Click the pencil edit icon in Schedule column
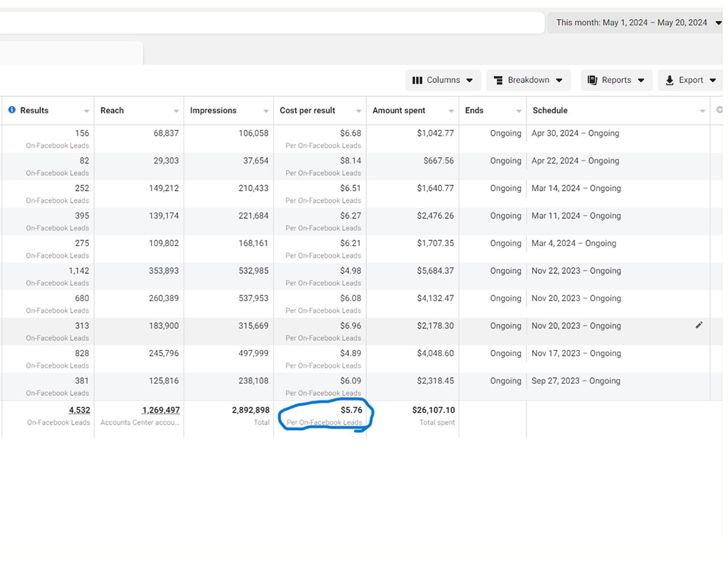 699,325
